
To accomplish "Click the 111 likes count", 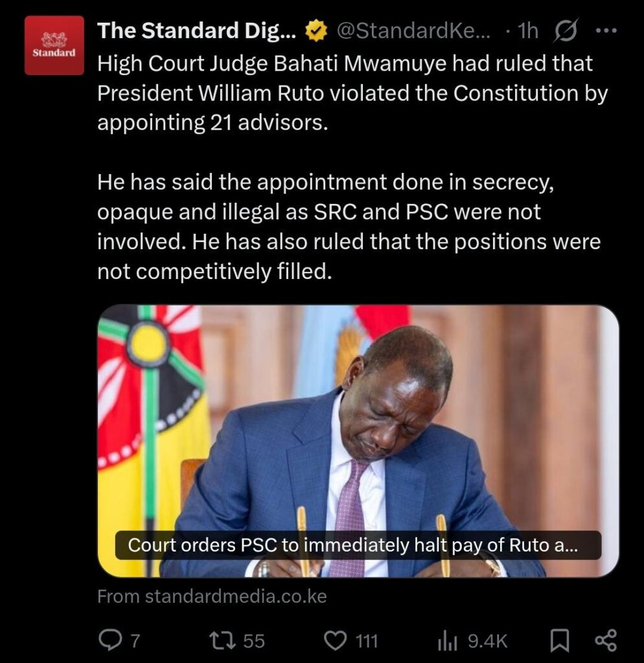I will click(367, 641).
